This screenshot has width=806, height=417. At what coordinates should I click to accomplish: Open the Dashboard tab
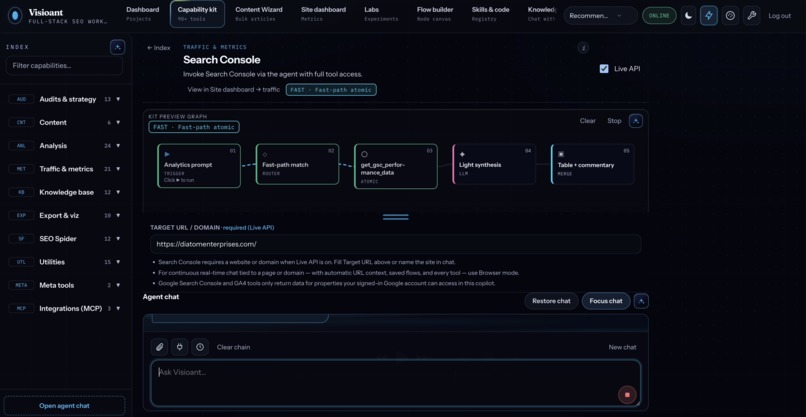tap(142, 14)
